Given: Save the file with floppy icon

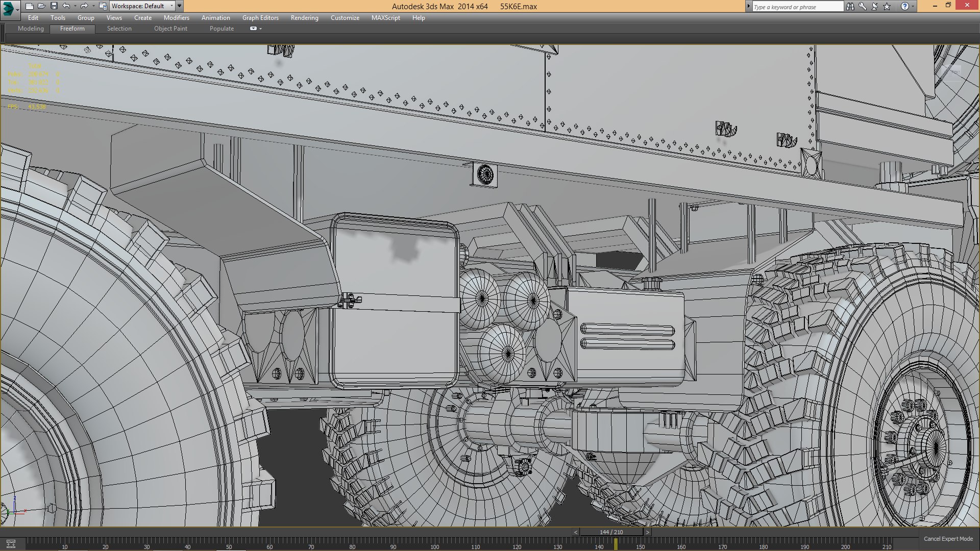Looking at the screenshot, I should (x=54, y=6).
